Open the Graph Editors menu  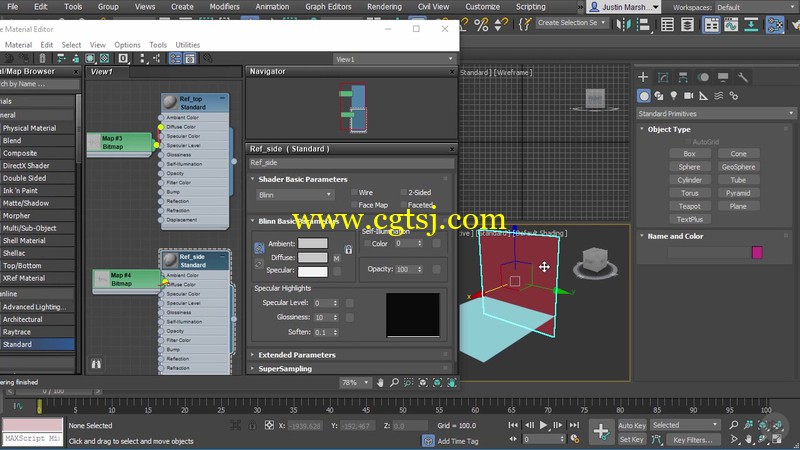click(x=328, y=7)
